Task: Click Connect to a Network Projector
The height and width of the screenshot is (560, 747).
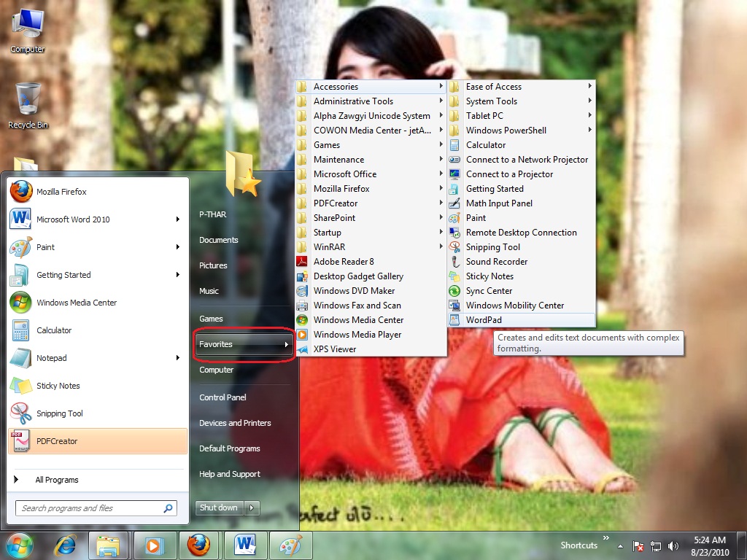Action: point(521,160)
